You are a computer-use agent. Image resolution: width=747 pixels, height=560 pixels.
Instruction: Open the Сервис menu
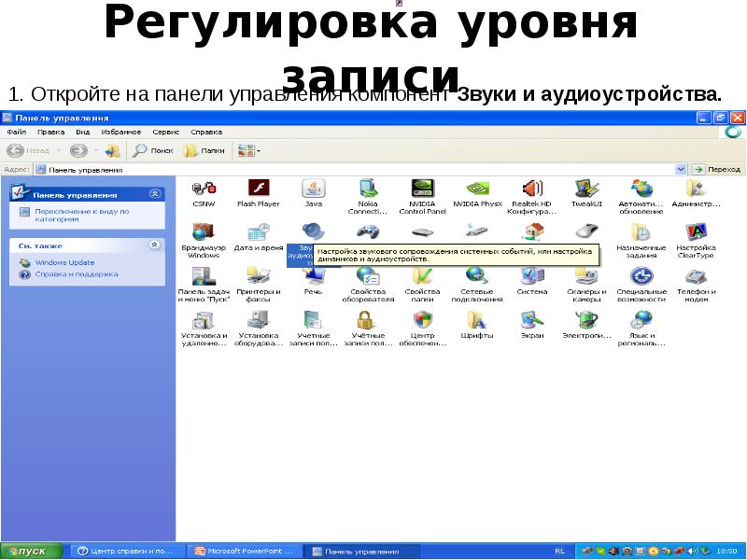pos(166,132)
